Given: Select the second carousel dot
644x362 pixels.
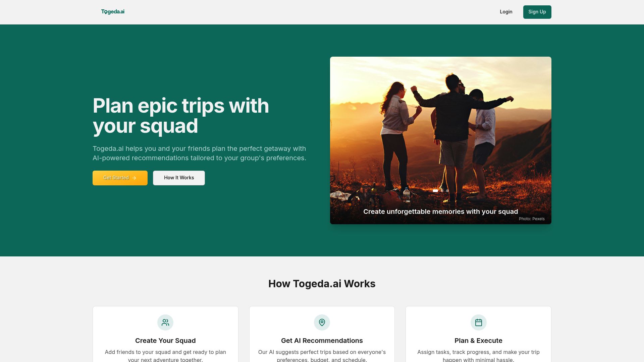Looking at the screenshot, I should click(442, 190).
